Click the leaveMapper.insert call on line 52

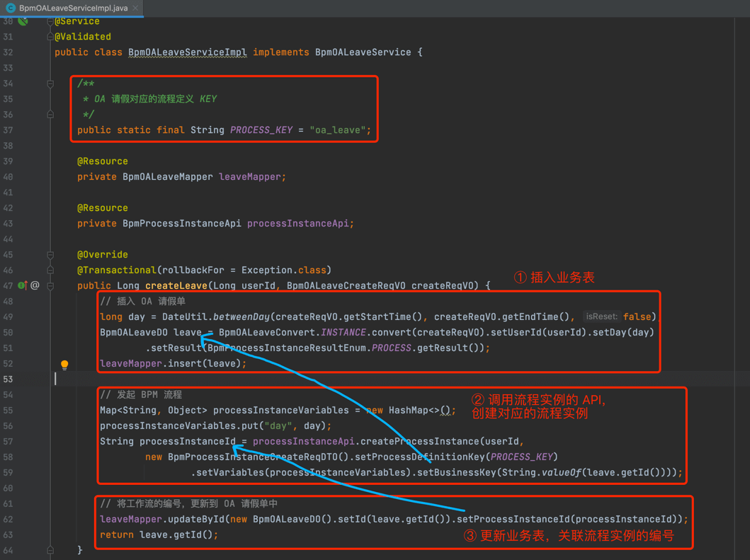(173, 363)
